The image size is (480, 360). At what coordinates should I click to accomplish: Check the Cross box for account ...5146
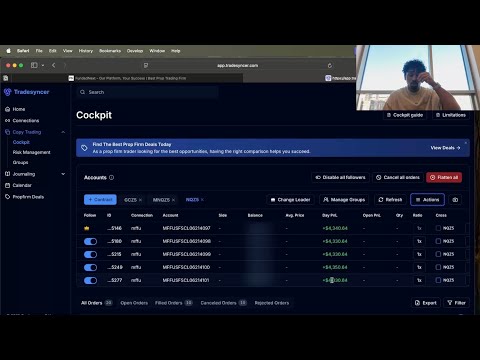438,228
